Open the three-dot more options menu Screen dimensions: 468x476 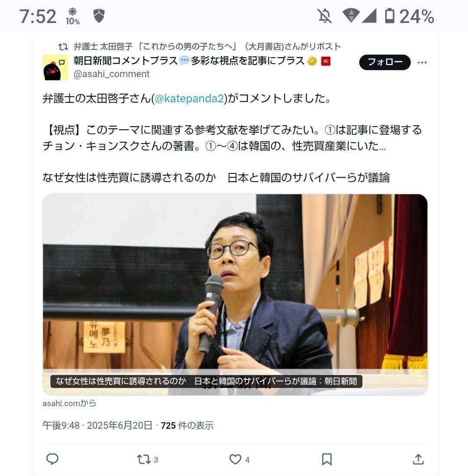(422, 62)
